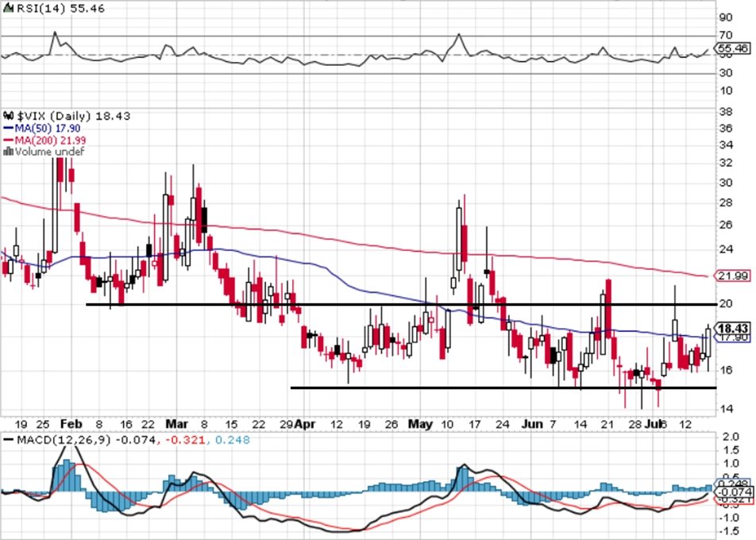Click the RSI(14) indicator icon
The image size is (756, 540).
tap(9, 8)
